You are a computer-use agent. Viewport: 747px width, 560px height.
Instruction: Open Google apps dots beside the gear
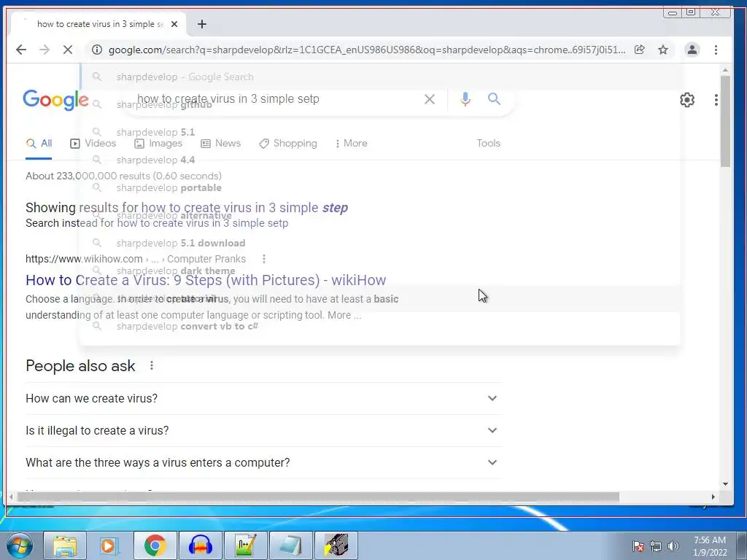(x=716, y=100)
